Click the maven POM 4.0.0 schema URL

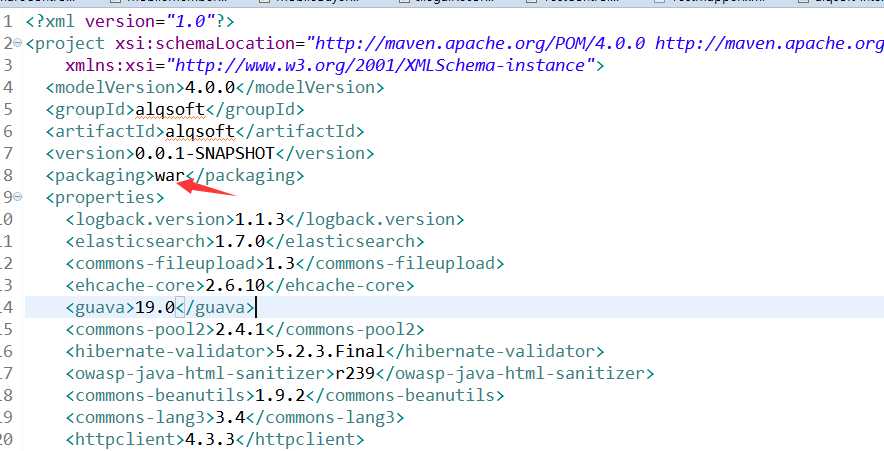pyautogui.click(x=480, y=43)
